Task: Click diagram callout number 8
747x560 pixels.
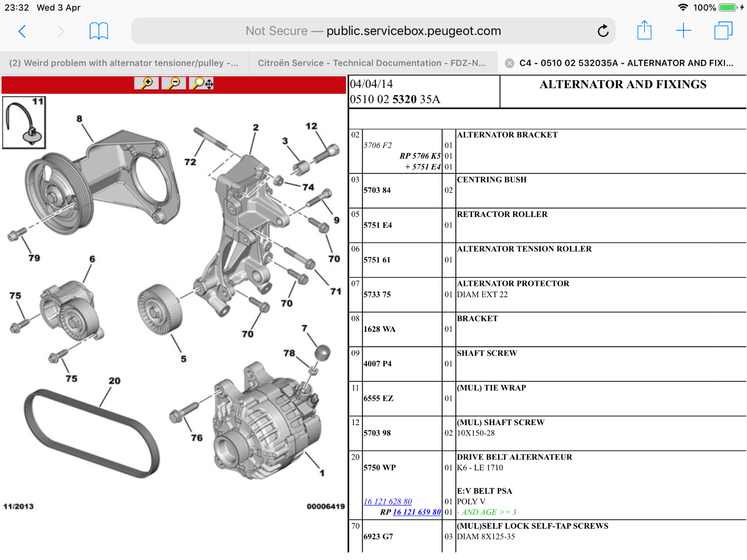Action: pyautogui.click(x=79, y=119)
